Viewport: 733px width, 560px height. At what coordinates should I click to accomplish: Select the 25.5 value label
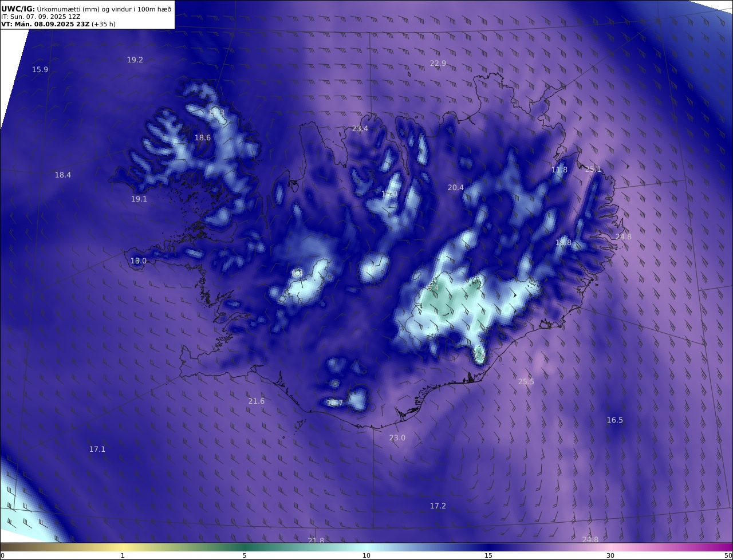click(526, 382)
